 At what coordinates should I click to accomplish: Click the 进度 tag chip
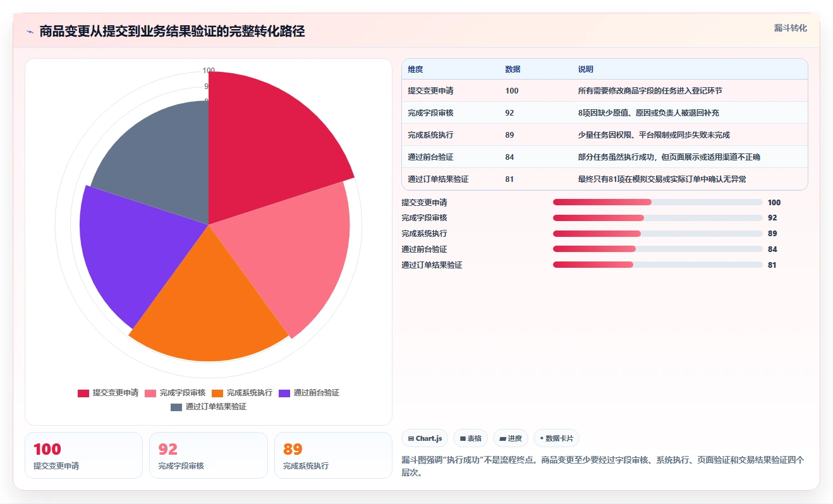coord(511,438)
